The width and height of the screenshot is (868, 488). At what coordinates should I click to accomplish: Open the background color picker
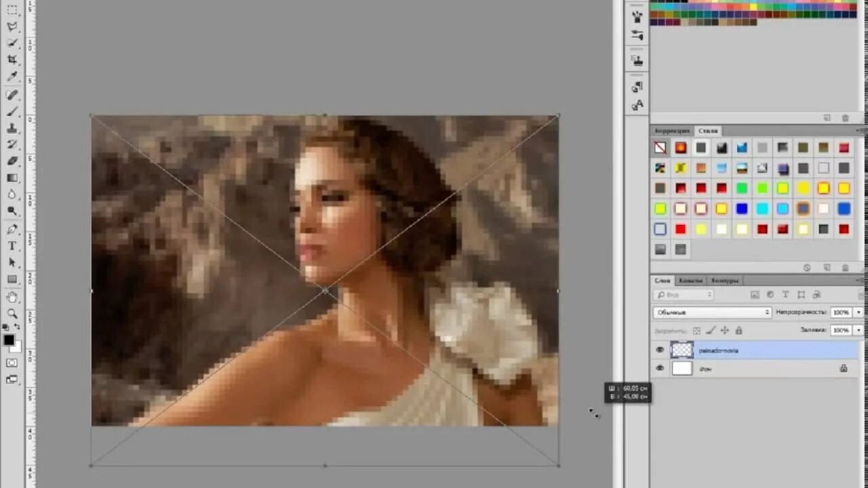pos(17,348)
